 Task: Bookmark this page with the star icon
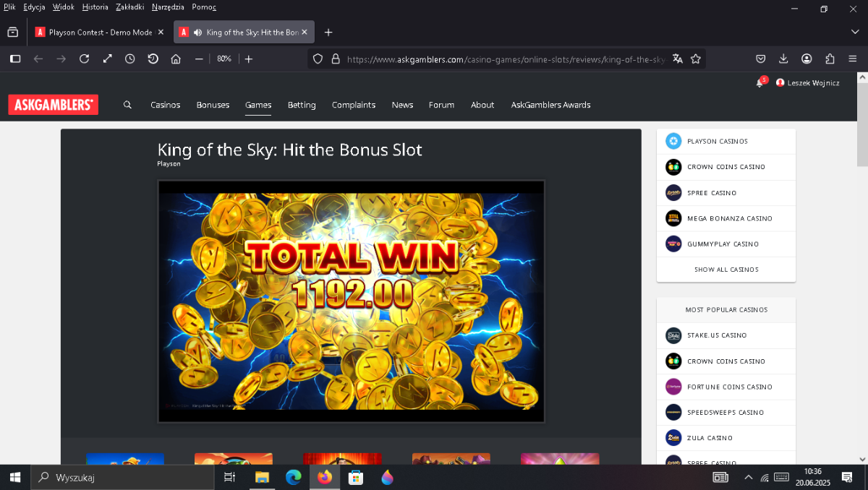click(696, 59)
